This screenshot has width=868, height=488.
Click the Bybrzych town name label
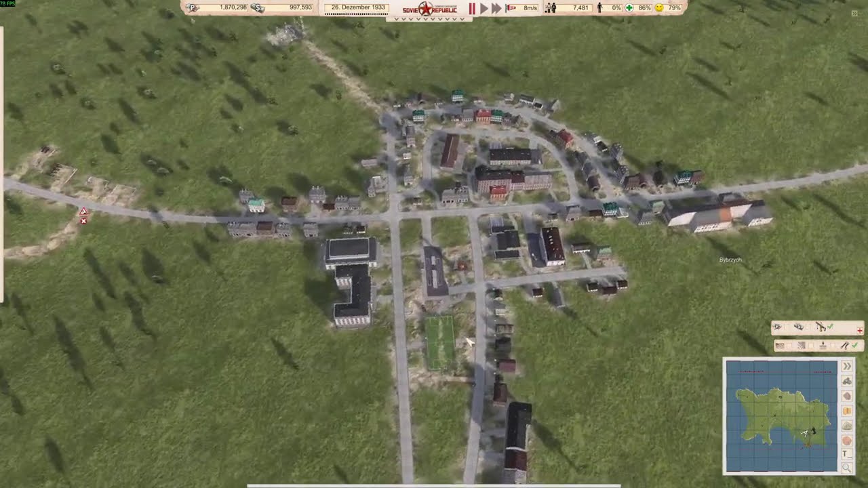(730, 260)
